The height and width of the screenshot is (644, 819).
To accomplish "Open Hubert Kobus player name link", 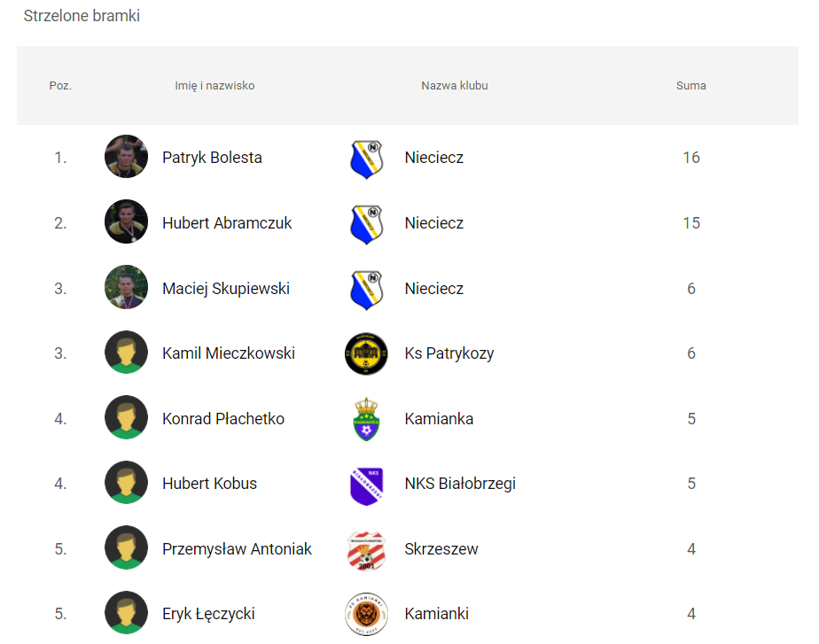I will coord(209,484).
